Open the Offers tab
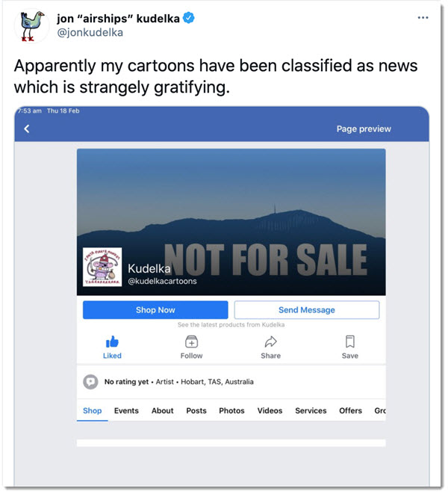The image size is (448, 494). pyautogui.click(x=350, y=410)
